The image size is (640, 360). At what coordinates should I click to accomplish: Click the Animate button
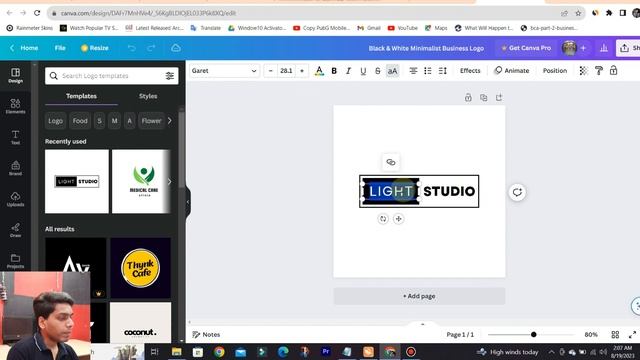click(x=512, y=71)
